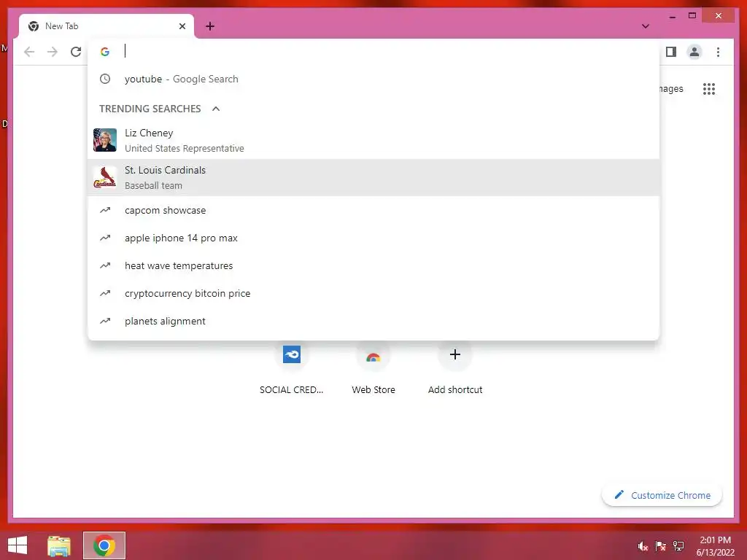Click the trending icon beside cryptocurrency bitcoin price
Screen dimensions: 747x560
(105, 293)
